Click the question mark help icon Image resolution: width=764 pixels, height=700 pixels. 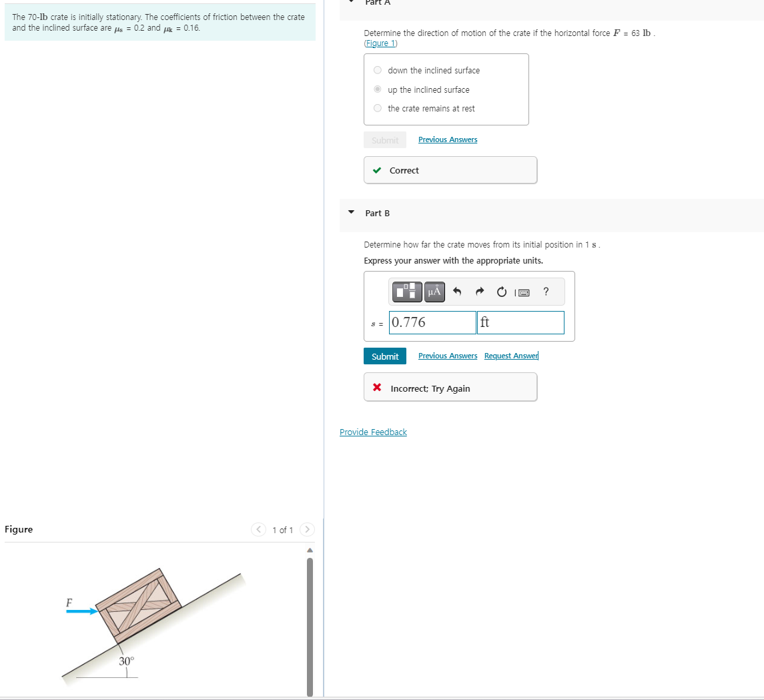pos(545,292)
